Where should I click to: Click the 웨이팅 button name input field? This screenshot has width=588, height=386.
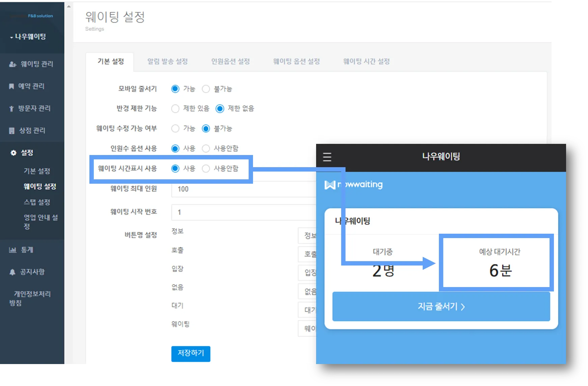pos(307,328)
